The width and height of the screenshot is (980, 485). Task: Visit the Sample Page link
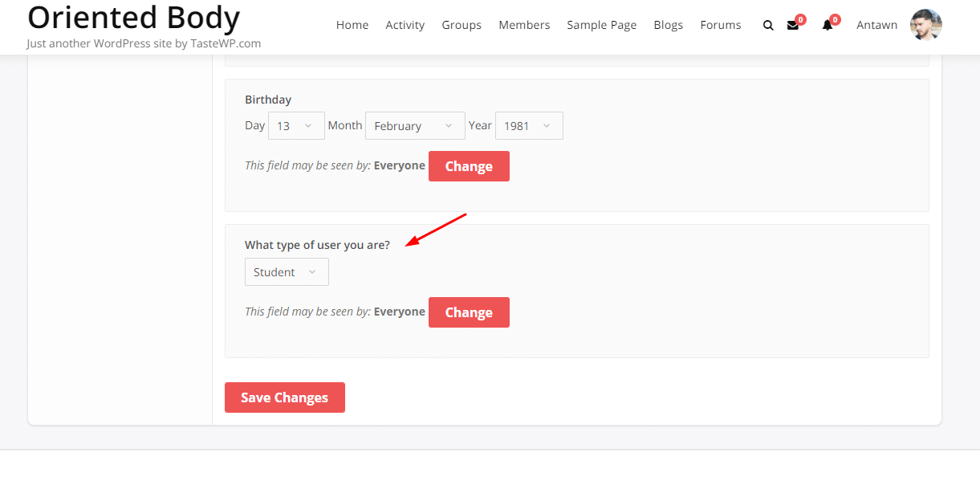[601, 25]
